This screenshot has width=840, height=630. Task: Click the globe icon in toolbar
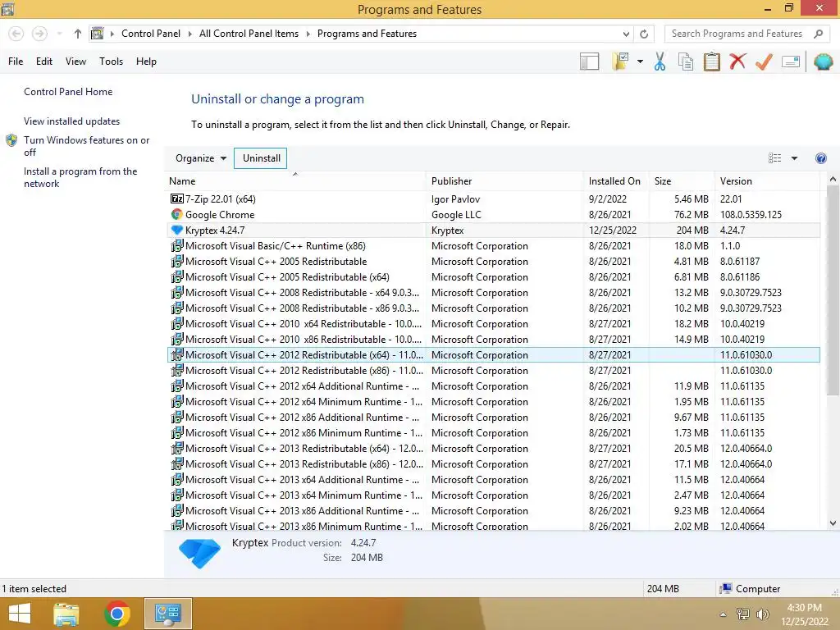coord(823,62)
